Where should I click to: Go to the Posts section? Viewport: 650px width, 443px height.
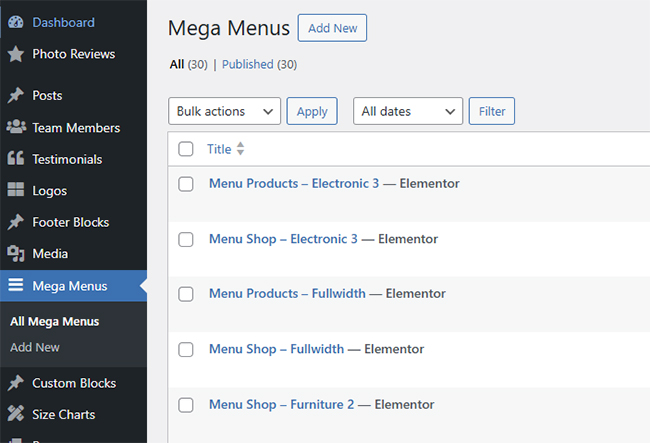click(47, 95)
